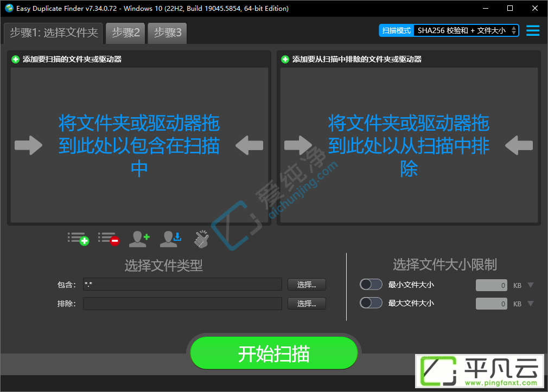The width and height of the screenshot is (548, 392).
Task: Switch to 步骤1: 选择文件夹 tab
Action: tap(54, 33)
